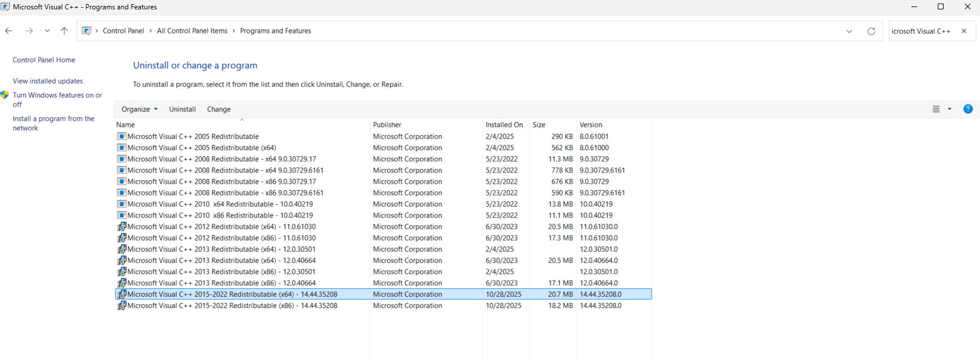Screen dimensions: 980x358
Task: Click the Up one level arrow
Action: pos(64,31)
